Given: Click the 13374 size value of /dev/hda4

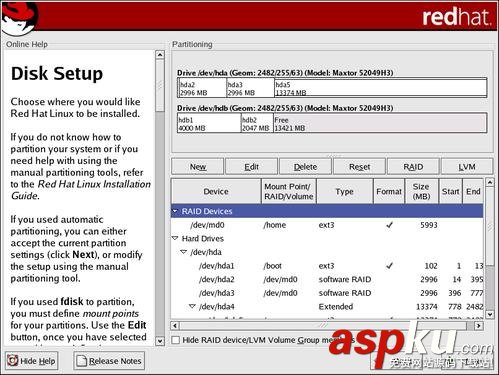Looking at the screenshot, I should [x=427, y=306].
